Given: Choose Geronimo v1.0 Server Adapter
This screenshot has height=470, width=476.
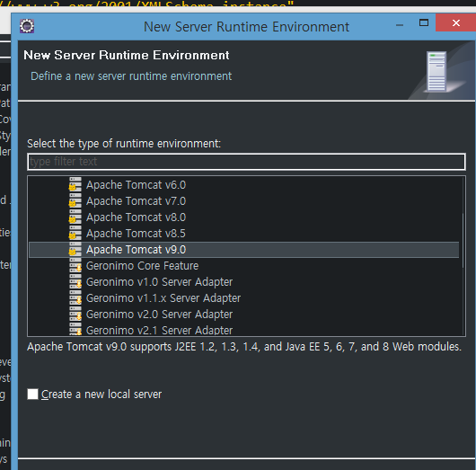Looking at the screenshot, I should (159, 282).
